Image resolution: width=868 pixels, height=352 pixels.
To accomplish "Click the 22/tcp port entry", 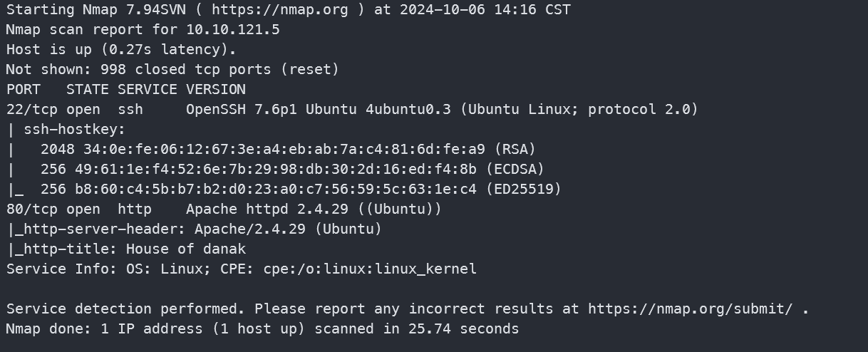I will pyautogui.click(x=32, y=110).
